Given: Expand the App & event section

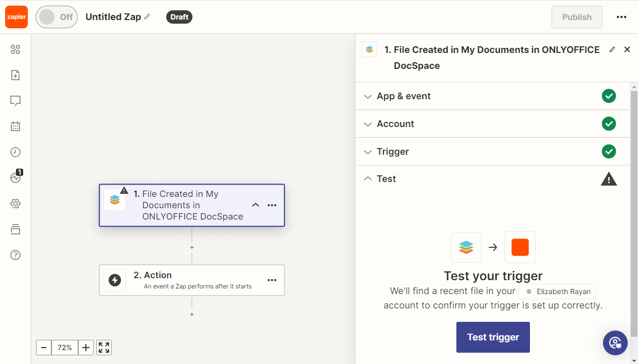Looking at the screenshot, I should tap(403, 96).
